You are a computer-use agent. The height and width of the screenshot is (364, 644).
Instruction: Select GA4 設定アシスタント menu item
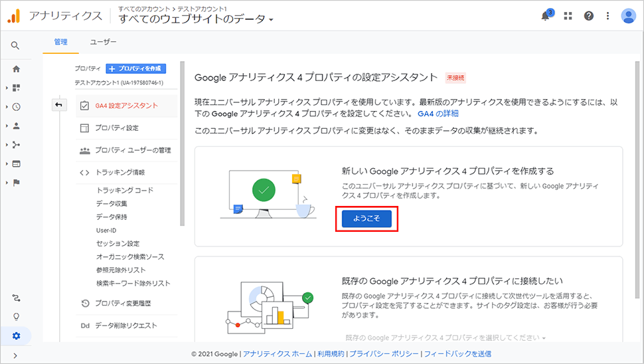(x=127, y=106)
